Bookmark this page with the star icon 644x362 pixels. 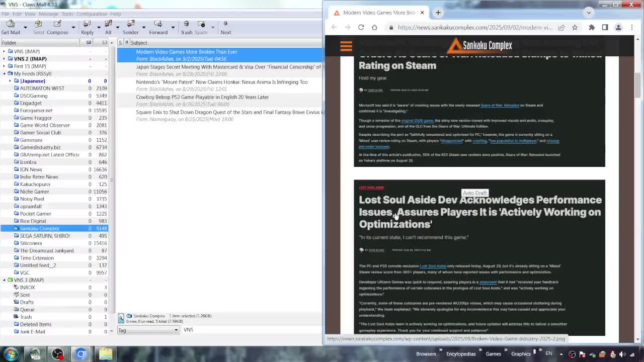tap(575, 28)
